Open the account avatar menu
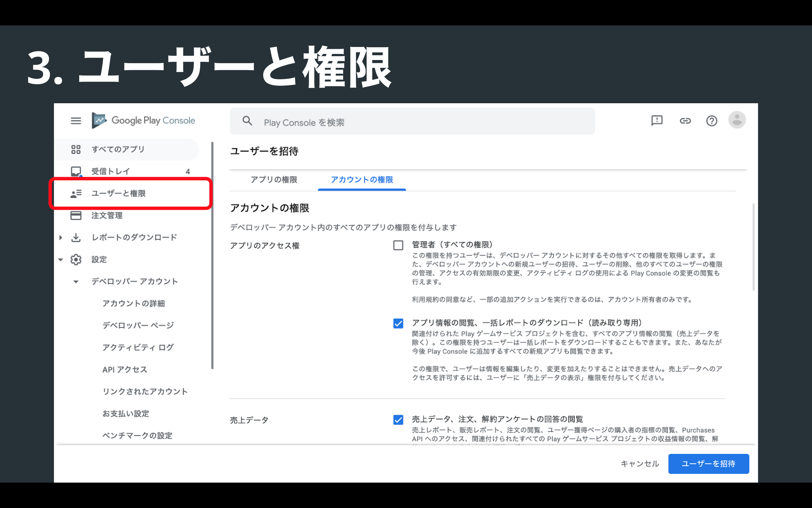The height and width of the screenshot is (508, 812). tap(737, 120)
